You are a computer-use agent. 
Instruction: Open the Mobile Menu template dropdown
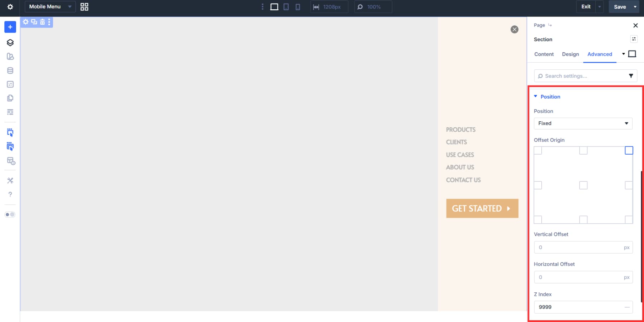(50, 6)
